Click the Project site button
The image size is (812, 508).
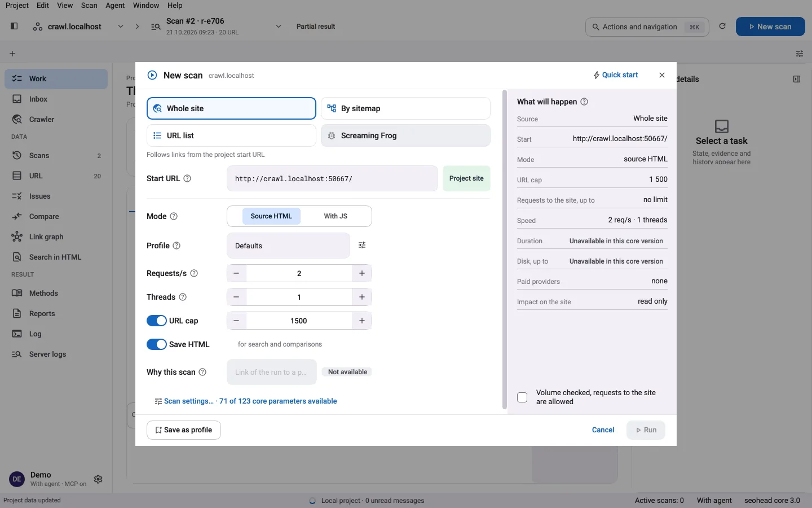[x=466, y=178]
